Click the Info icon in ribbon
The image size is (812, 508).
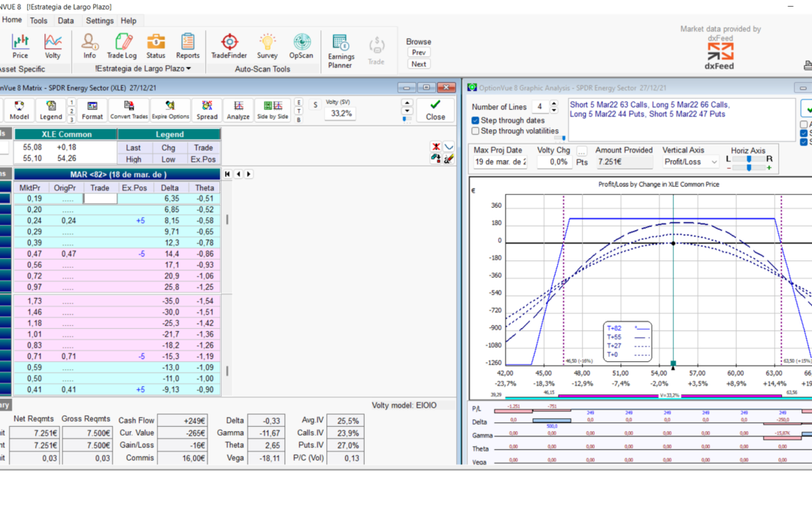(89, 46)
